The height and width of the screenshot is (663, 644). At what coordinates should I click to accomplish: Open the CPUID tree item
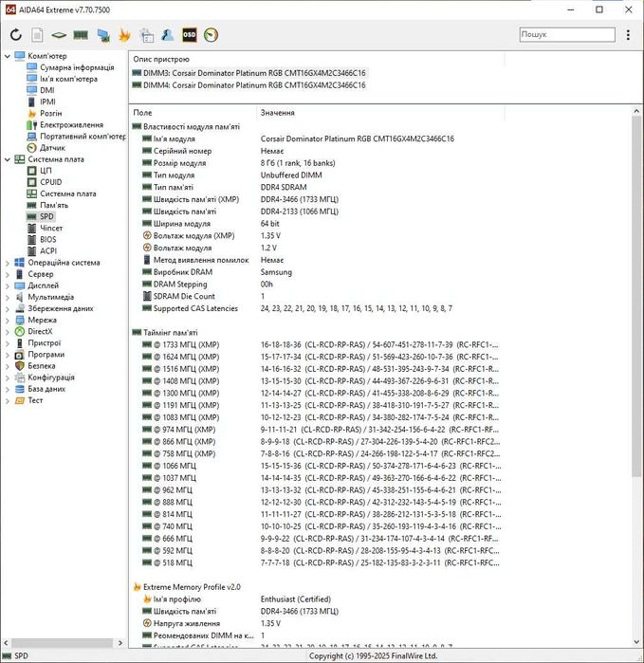pos(50,182)
